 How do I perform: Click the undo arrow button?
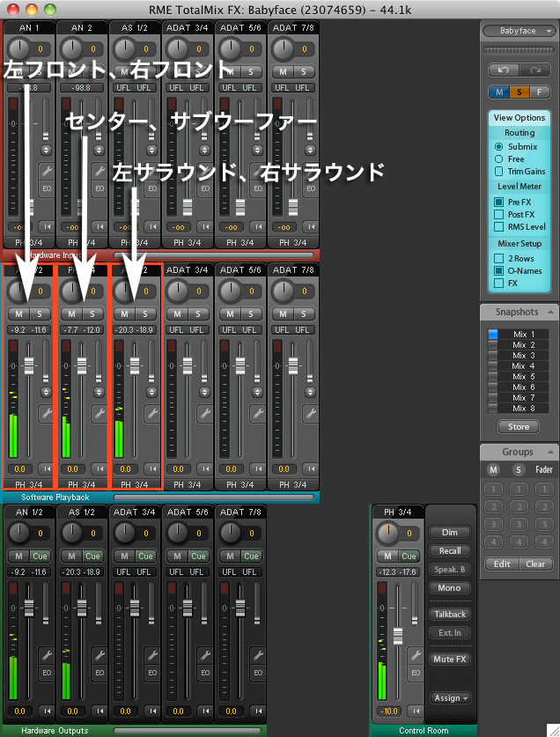[504, 70]
